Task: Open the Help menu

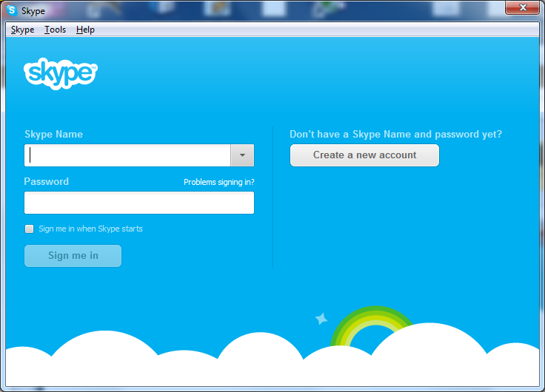Action: point(85,30)
